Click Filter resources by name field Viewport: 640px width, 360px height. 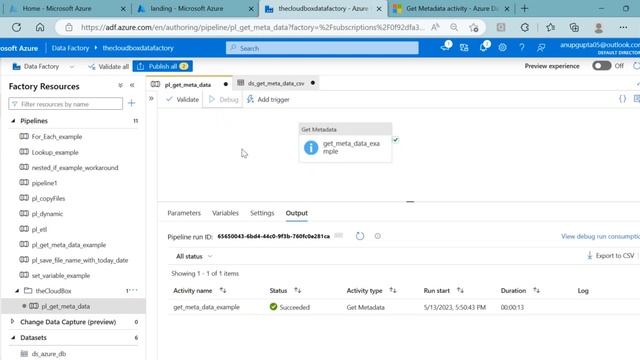click(x=65, y=104)
